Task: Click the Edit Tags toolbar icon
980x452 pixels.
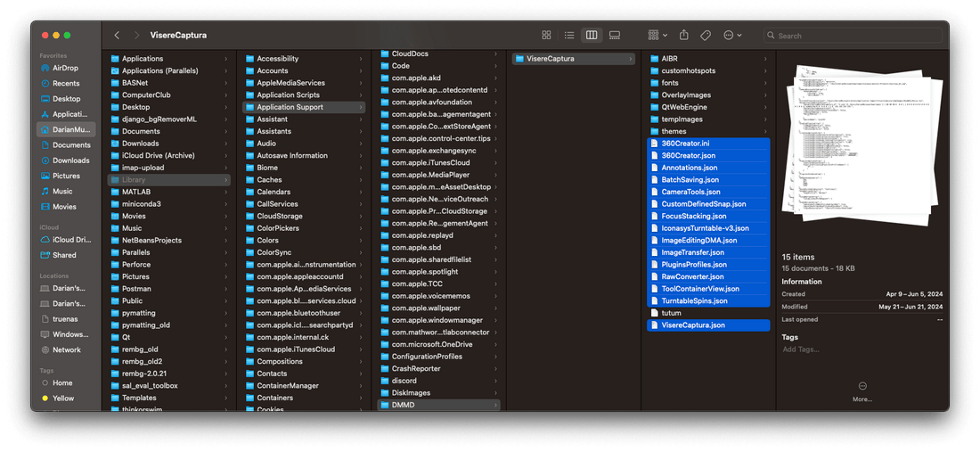Action: coord(706,36)
